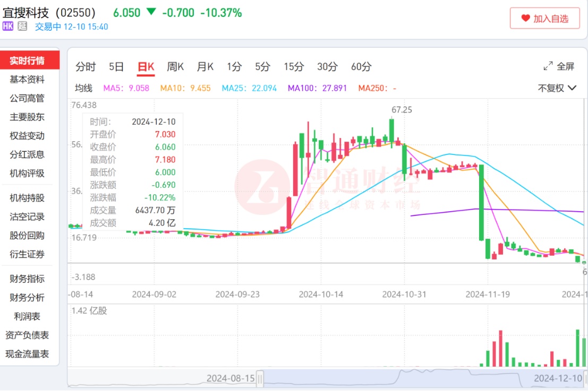Click the MA100: 27.891 indicator label
Image resolution: width=588 pixels, height=391 pixels.
click(317, 88)
